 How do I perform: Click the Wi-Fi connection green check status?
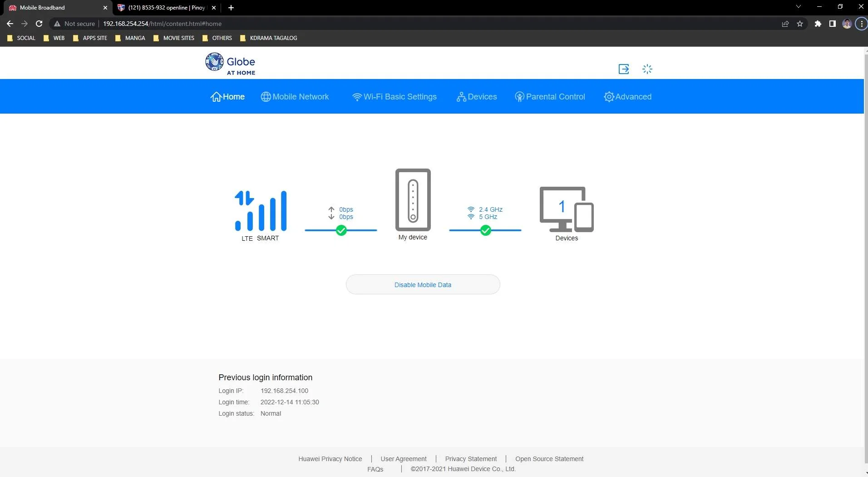tap(486, 230)
